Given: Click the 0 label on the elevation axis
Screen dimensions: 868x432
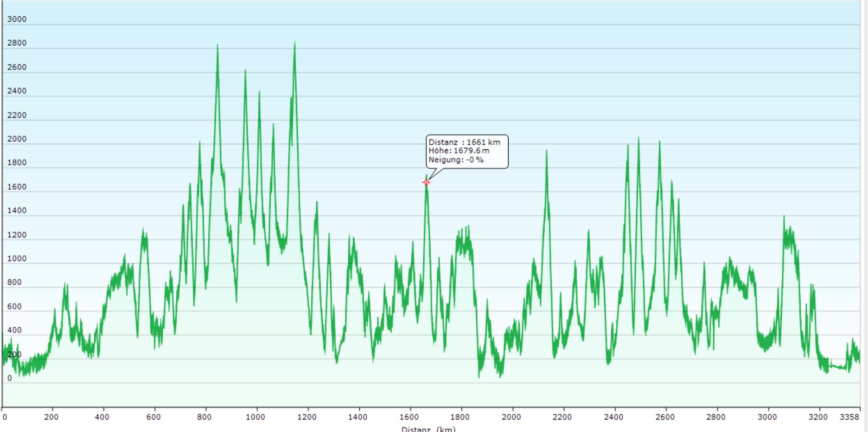Looking at the screenshot, I should pos(9,378).
